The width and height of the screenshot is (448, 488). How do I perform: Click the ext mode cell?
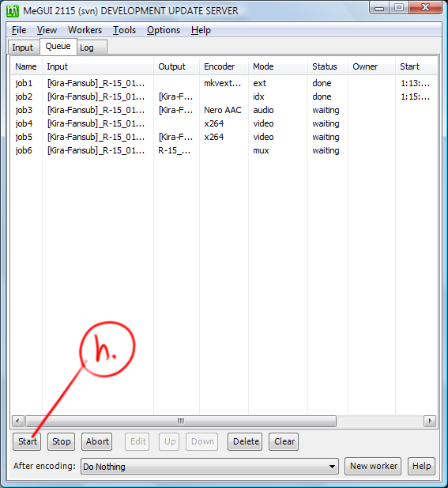click(x=260, y=83)
